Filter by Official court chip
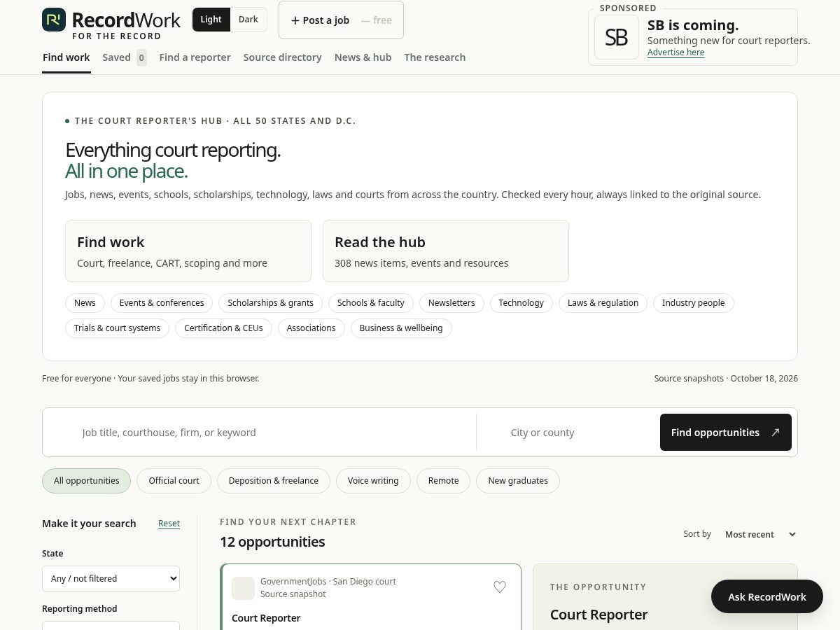The width and height of the screenshot is (840, 630). [174, 481]
